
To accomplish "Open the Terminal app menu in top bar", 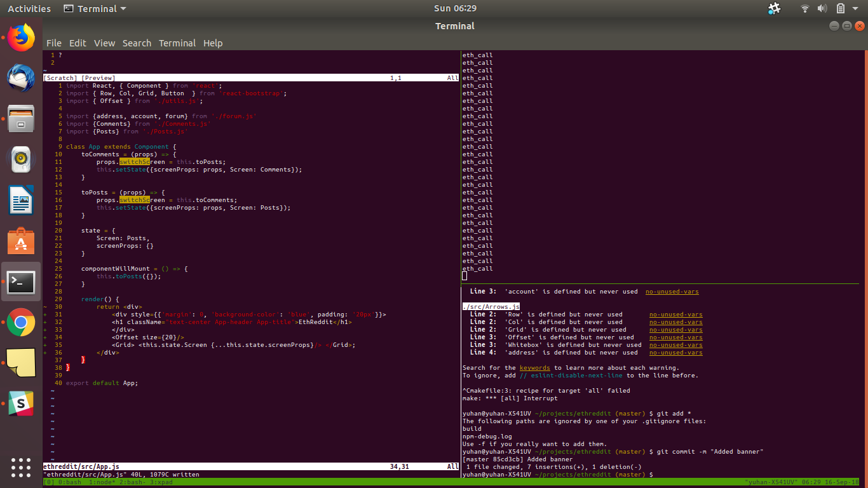I will click(95, 8).
